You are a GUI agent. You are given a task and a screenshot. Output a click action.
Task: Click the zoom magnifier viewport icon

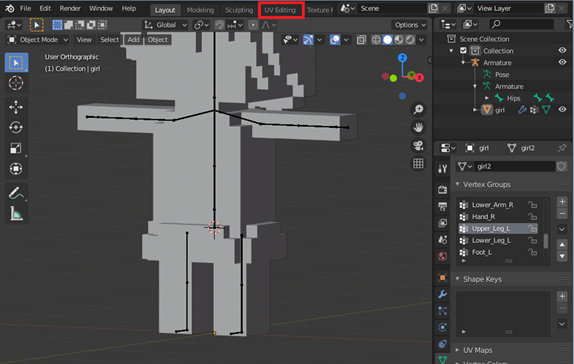[x=418, y=109]
